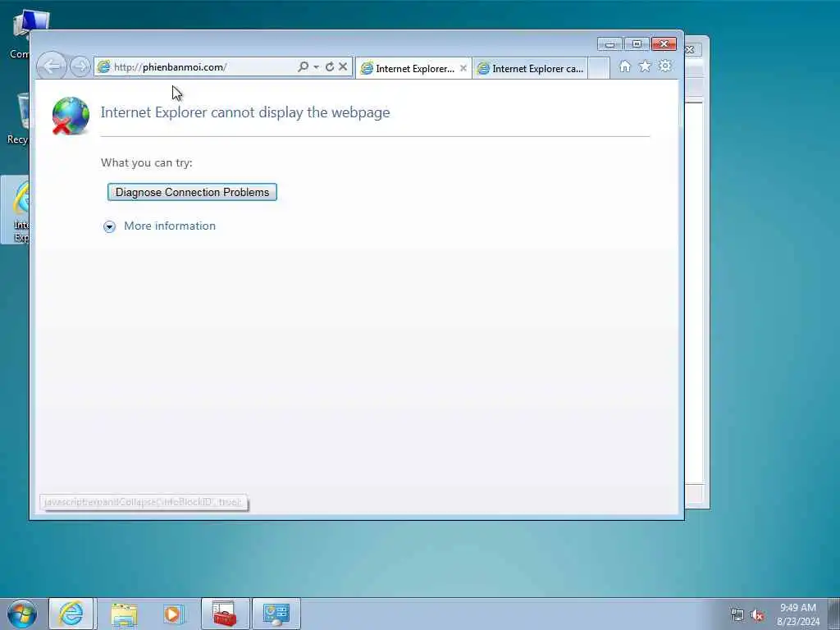Expand the More information arrow
This screenshot has width=840, height=630.
(x=109, y=226)
